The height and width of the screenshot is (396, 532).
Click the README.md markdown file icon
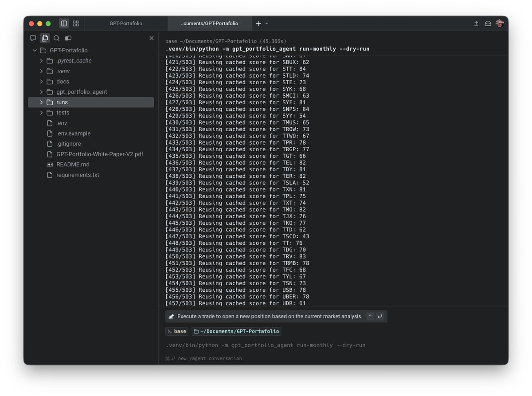pyautogui.click(x=50, y=165)
